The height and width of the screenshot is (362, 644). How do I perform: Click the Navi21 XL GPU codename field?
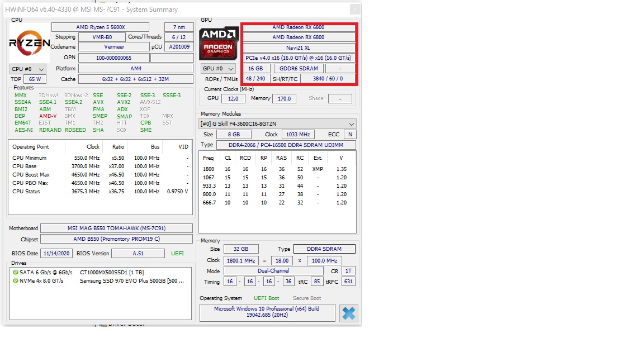click(x=299, y=47)
